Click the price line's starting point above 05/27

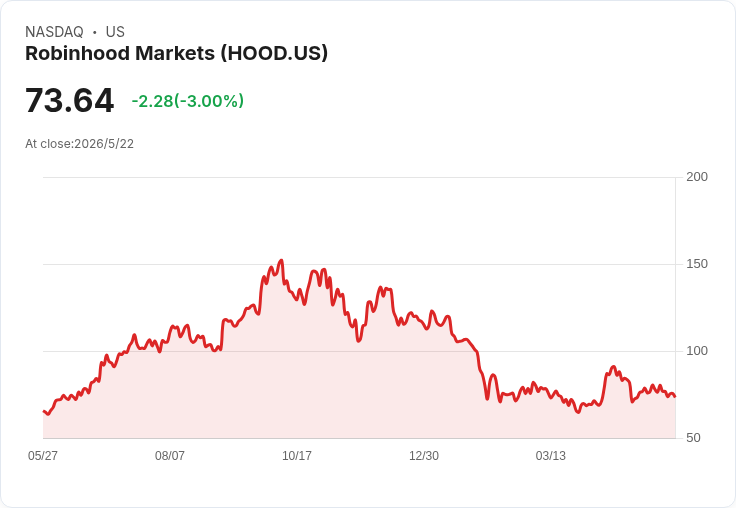[x=44, y=411]
